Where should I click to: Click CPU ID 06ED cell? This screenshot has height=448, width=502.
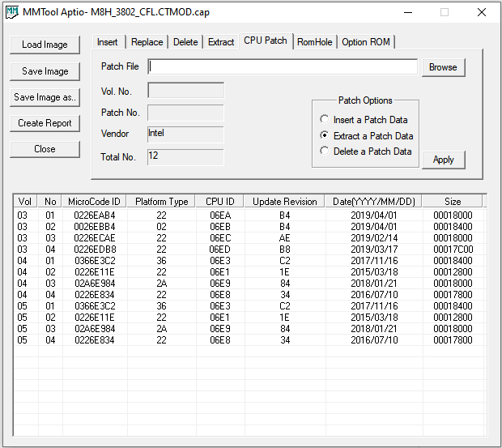[220, 250]
